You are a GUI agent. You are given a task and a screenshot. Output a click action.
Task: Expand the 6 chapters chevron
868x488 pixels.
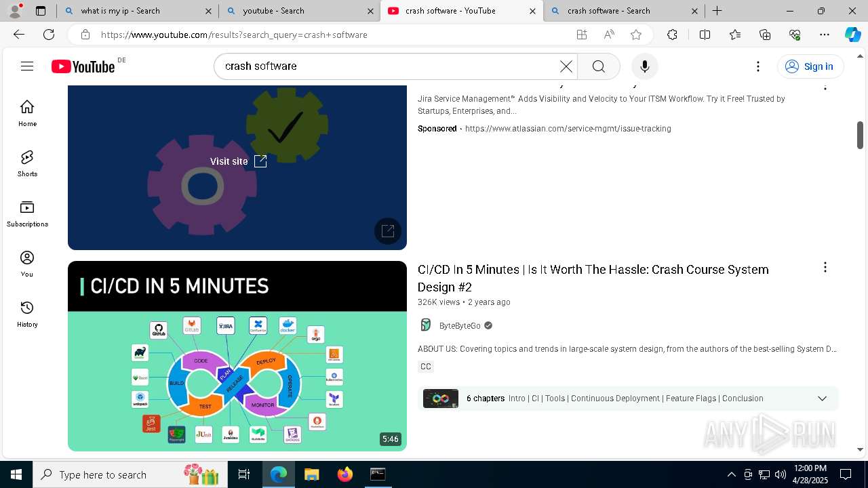click(823, 399)
